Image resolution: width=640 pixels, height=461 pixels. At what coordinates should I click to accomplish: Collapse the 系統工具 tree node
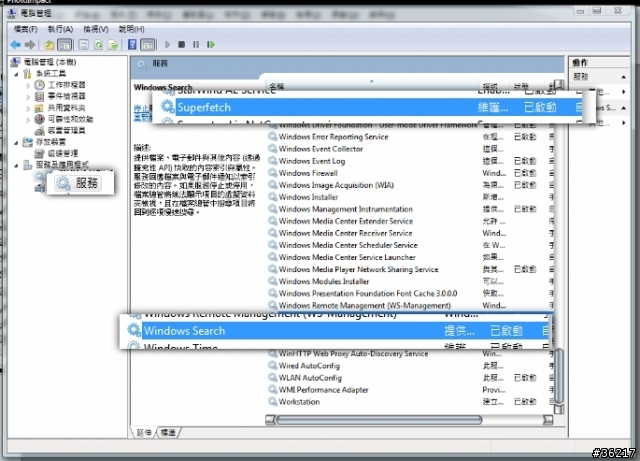[x=16, y=74]
